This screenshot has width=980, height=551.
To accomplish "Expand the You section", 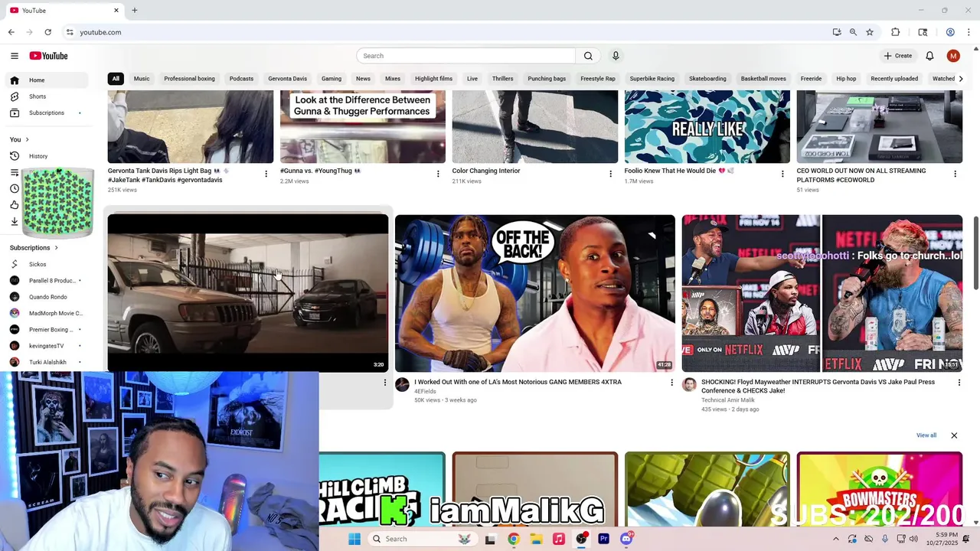I will [x=19, y=139].
